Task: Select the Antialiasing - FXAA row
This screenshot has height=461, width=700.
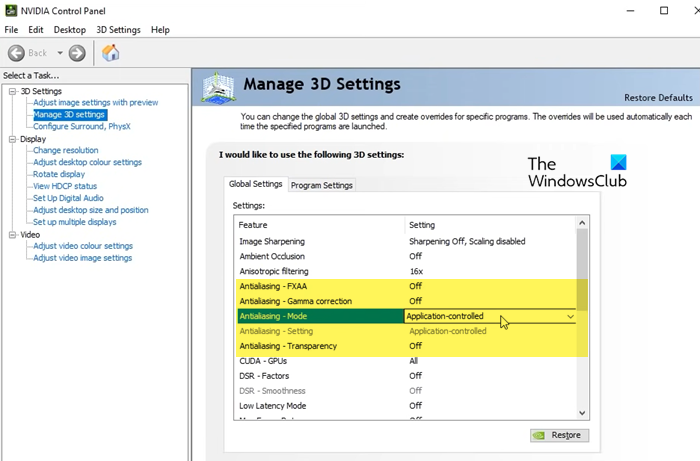Action: coord(320,286)
